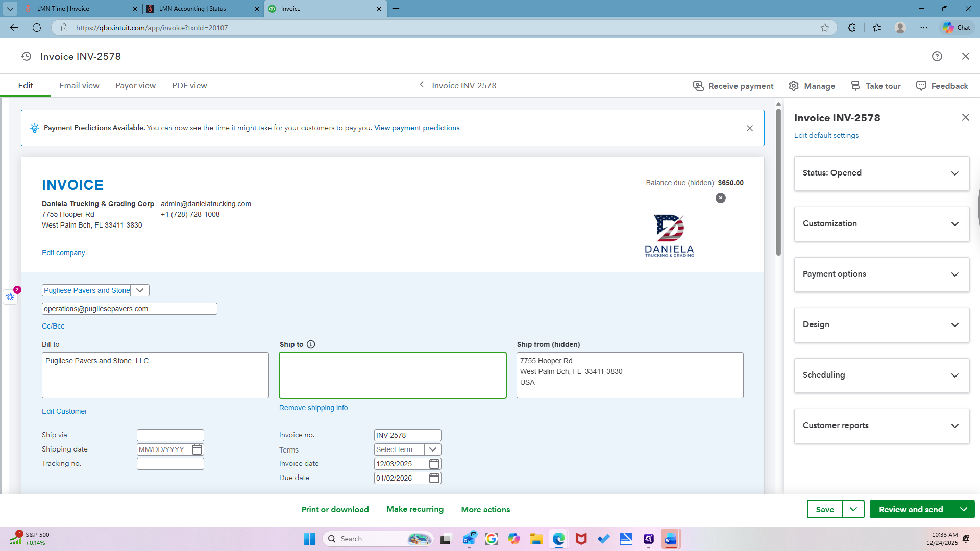
Task: Click the Windows Start button
Action: [x=309, y=539]
